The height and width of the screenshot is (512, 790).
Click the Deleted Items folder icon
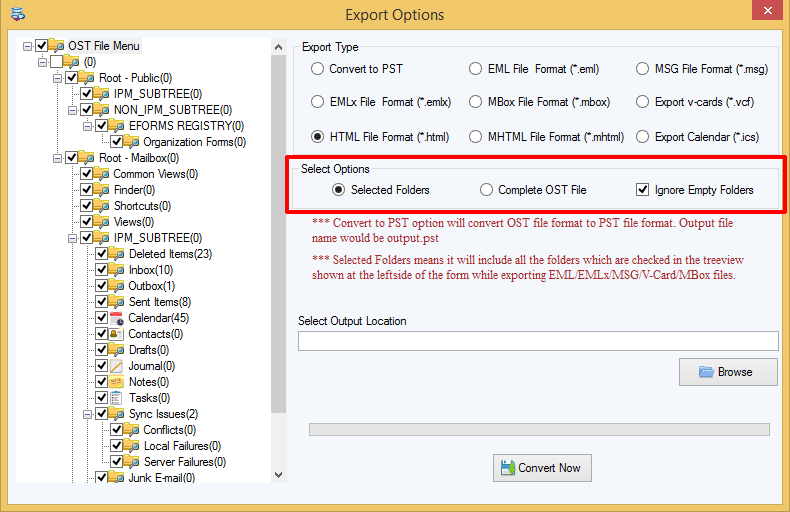click(x=116, y=253)
